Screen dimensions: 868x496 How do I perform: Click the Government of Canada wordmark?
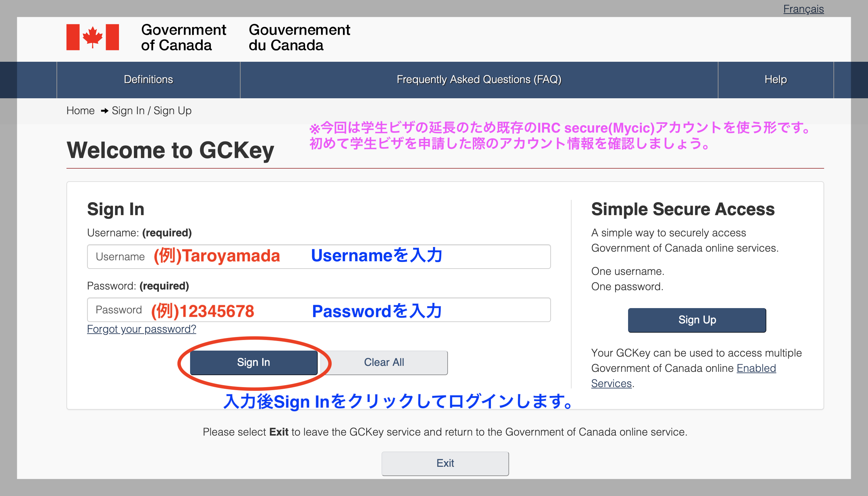tap(183, 37)
